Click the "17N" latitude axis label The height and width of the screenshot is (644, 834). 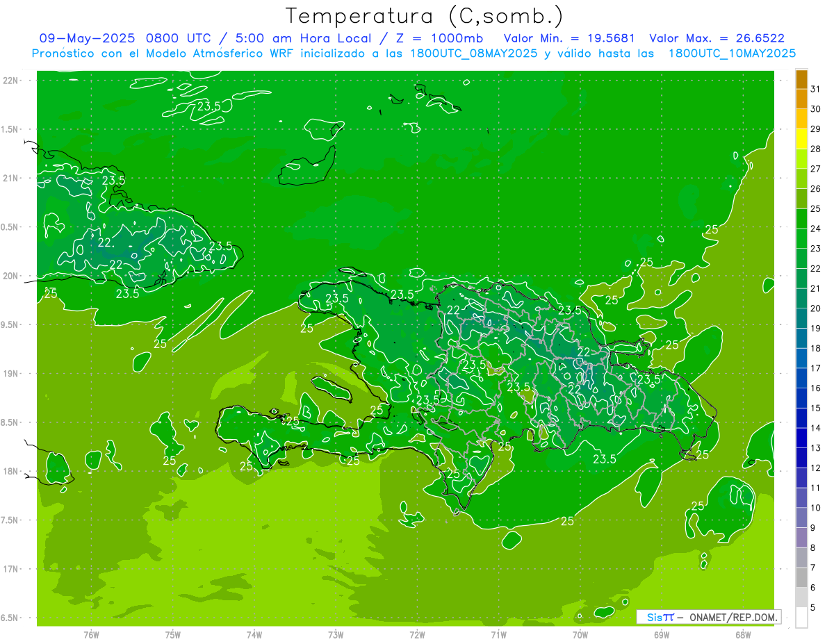(10, 569)
